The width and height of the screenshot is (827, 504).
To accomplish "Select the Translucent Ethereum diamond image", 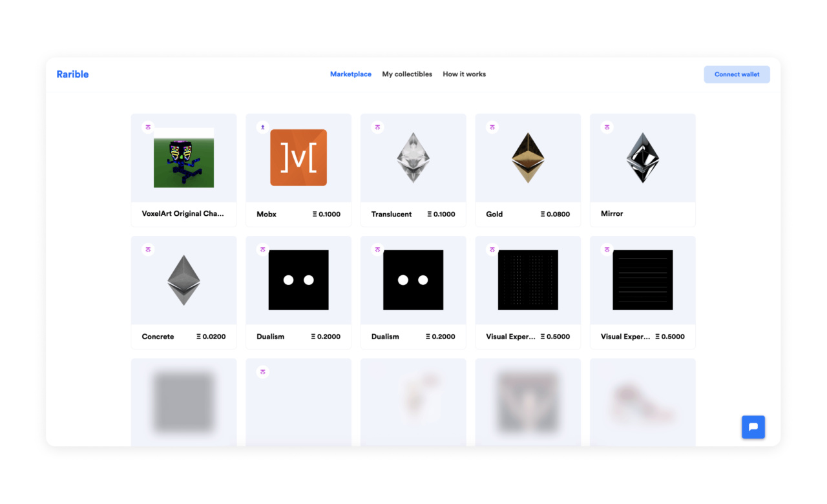I will coord(413,158).
